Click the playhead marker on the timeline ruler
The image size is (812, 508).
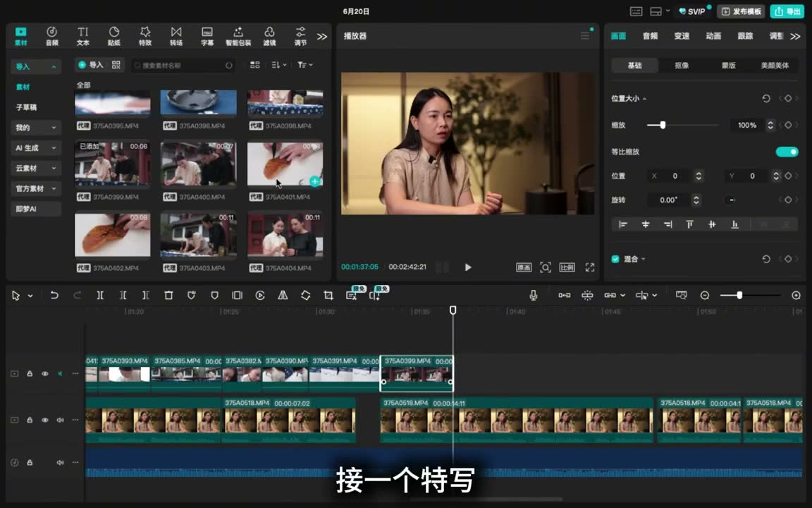[x=453, y=310]
